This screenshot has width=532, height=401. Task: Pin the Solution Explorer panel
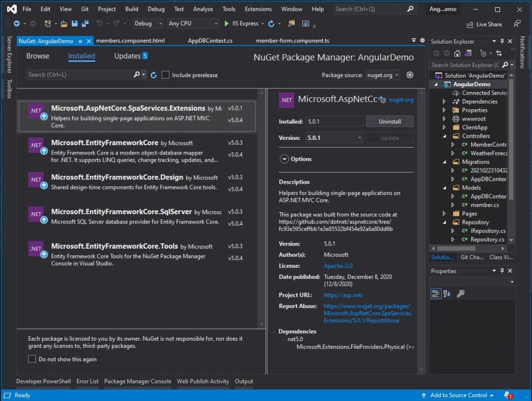tap(502, 41)
